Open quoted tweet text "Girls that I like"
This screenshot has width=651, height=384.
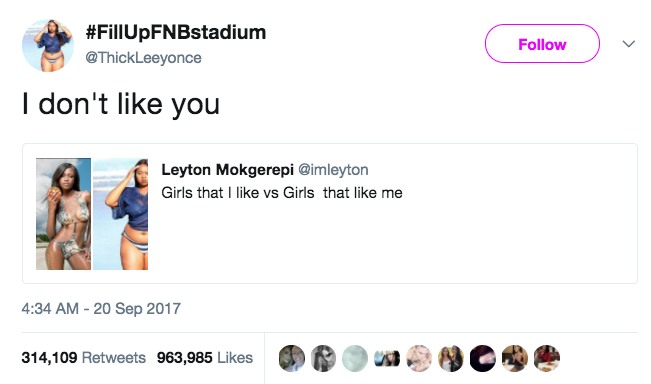pos(210,193)
